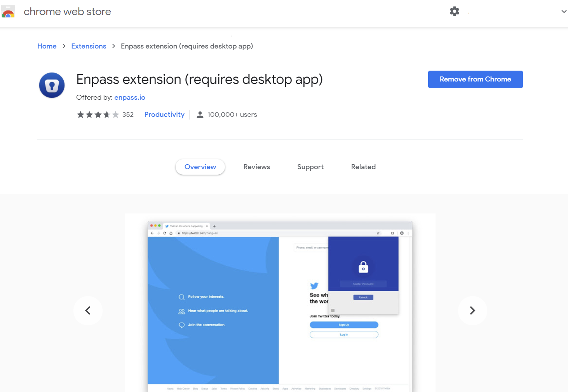Click the 'Enpass extension (requires desktop app)' breadcrumb
568x392 pixels.
(x=187, y=46)
